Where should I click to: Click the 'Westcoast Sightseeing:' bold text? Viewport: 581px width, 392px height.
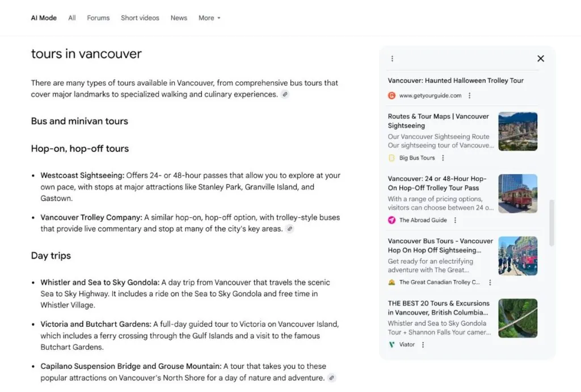[x=82, y=175]
